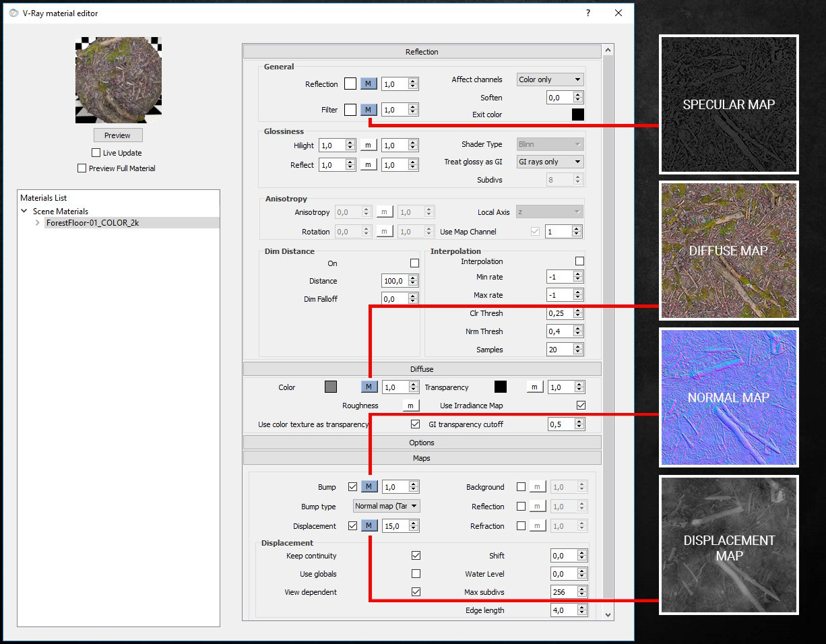826x644 pixels.
Task: Open the Bump M map button
Action: click(369, 487)
